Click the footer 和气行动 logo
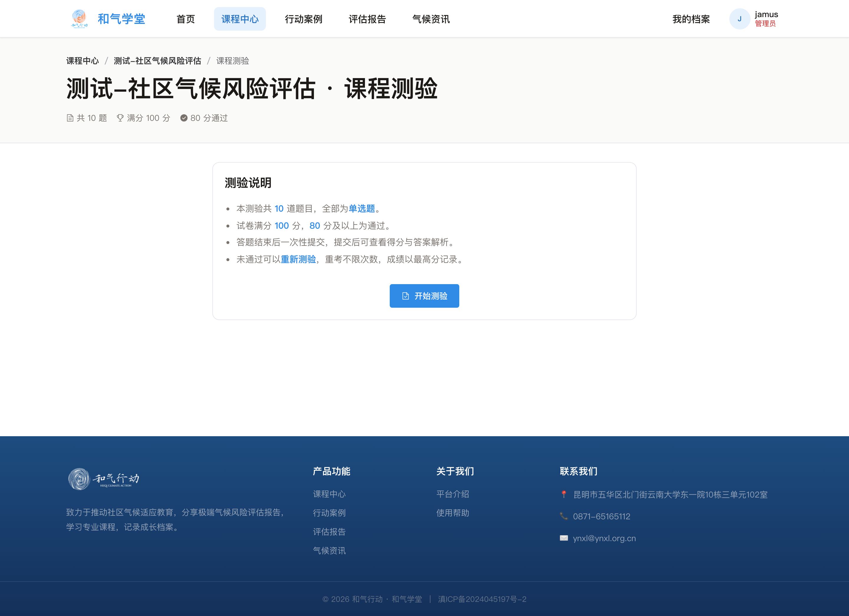The image size is (849, 616). point(104,479)
